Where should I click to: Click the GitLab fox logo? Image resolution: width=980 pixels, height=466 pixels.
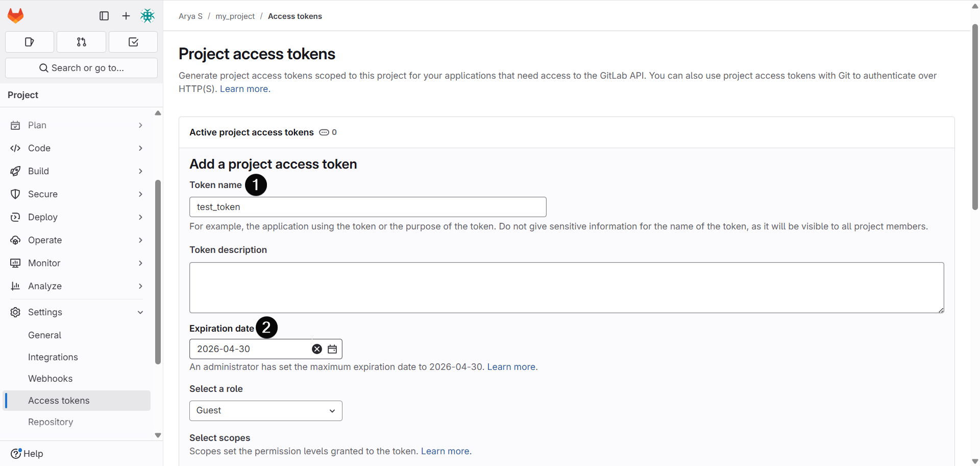(15, 15)
